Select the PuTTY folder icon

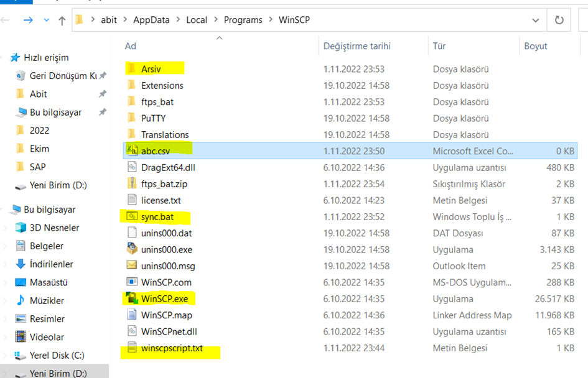click(132, 118)
